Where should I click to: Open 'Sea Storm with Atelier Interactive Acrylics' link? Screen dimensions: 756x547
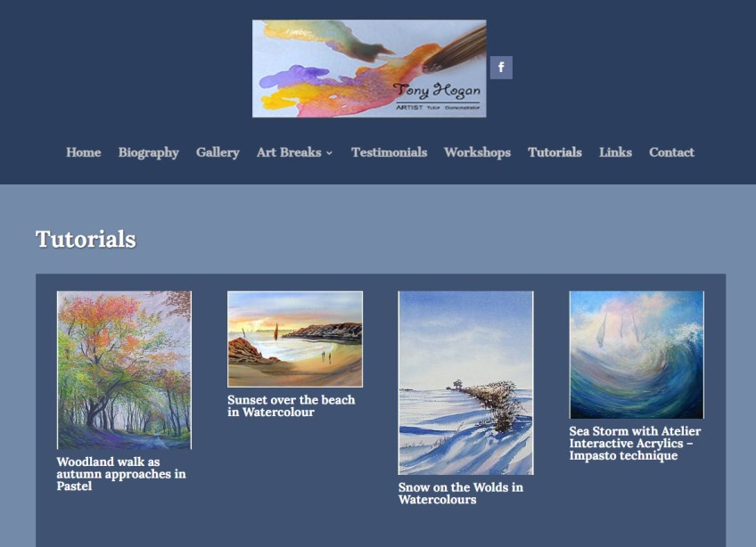(635, 443)
